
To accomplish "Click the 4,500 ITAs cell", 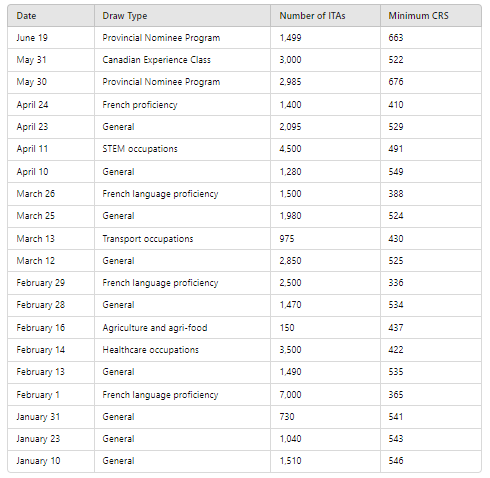I will tap(325, 149).
